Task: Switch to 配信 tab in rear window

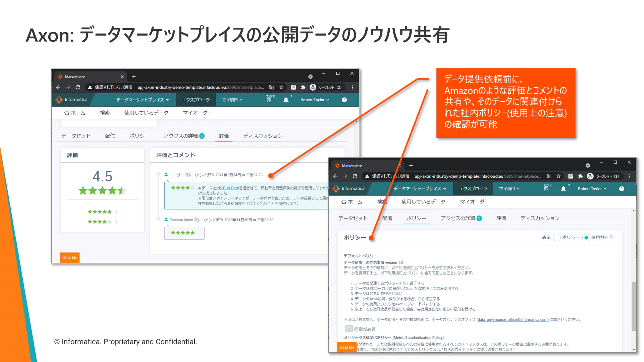Action: pyautogui.click(x=110, y=136)
